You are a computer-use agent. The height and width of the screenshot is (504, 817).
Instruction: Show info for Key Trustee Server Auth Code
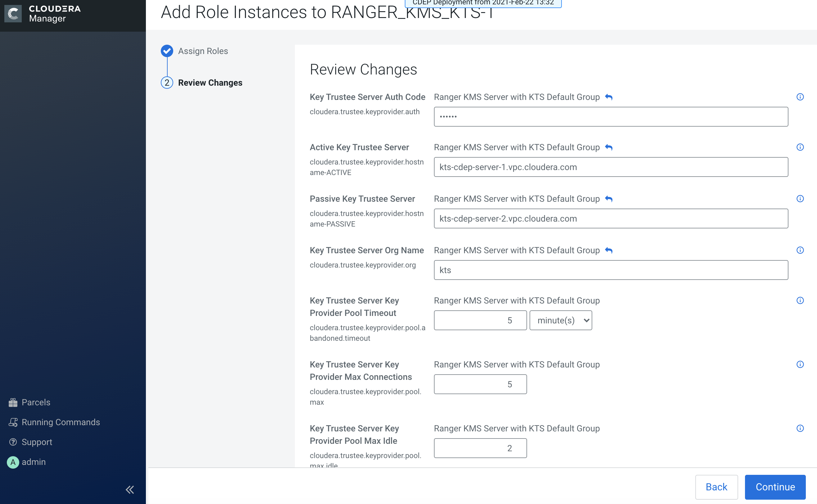point(800,97)
